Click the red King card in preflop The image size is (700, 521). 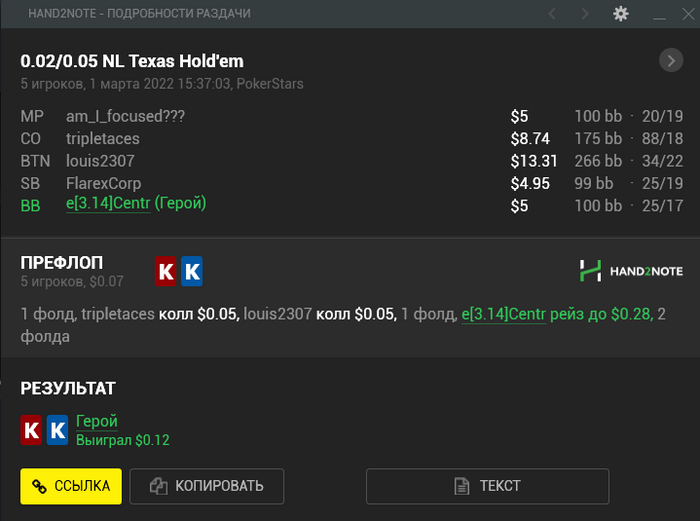click(x=166, y=271)
